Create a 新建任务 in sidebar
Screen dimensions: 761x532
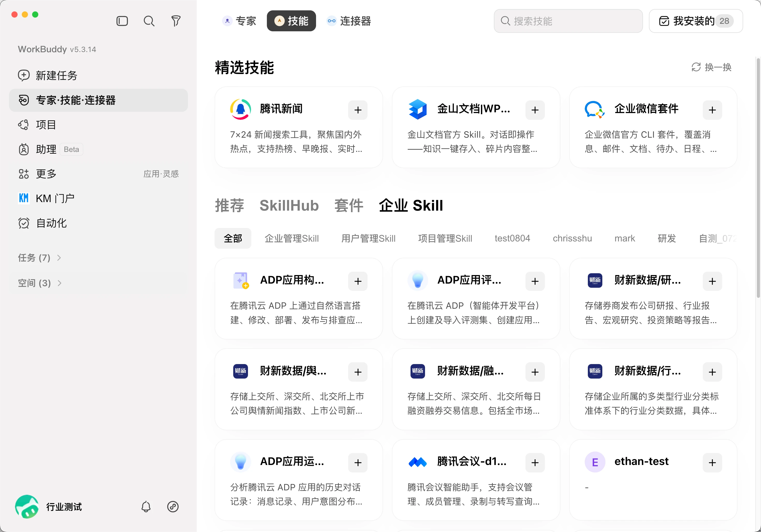coord(98,76)
